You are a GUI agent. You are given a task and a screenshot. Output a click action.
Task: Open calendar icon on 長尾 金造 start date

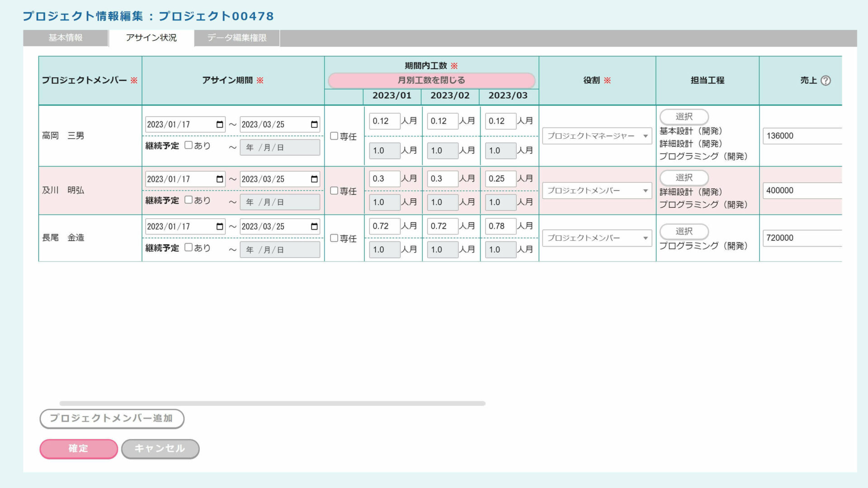tap(220, 227)
